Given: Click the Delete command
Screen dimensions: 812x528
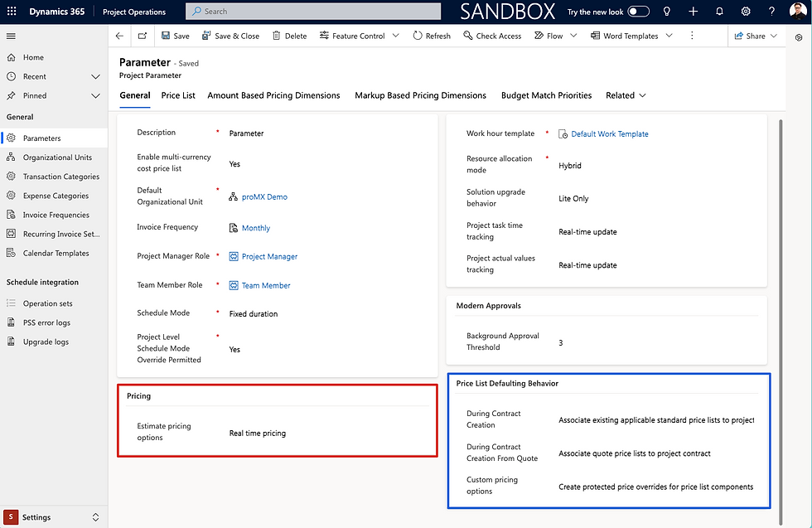Looking at the screenshot, I should [x=290, y=36].
